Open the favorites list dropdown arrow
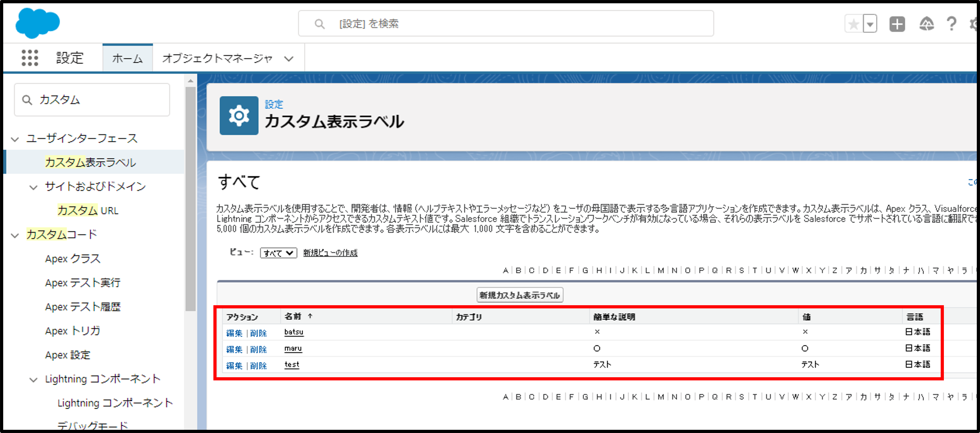Viewport: 980px width, 433px height. 870,24
